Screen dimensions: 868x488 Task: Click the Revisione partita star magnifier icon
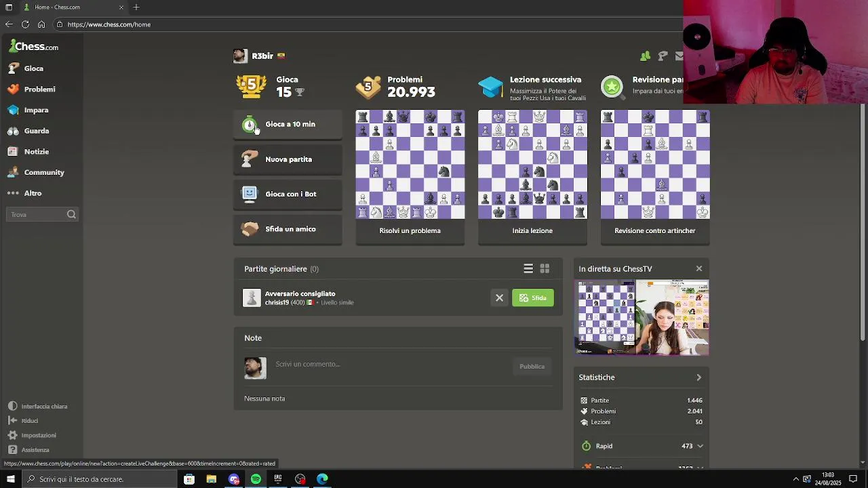612,86
